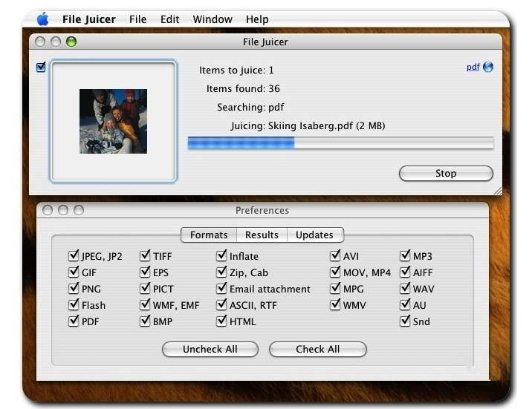Open the Window menu
Viewport: 532px width, 409px height.
click(213, 19)
